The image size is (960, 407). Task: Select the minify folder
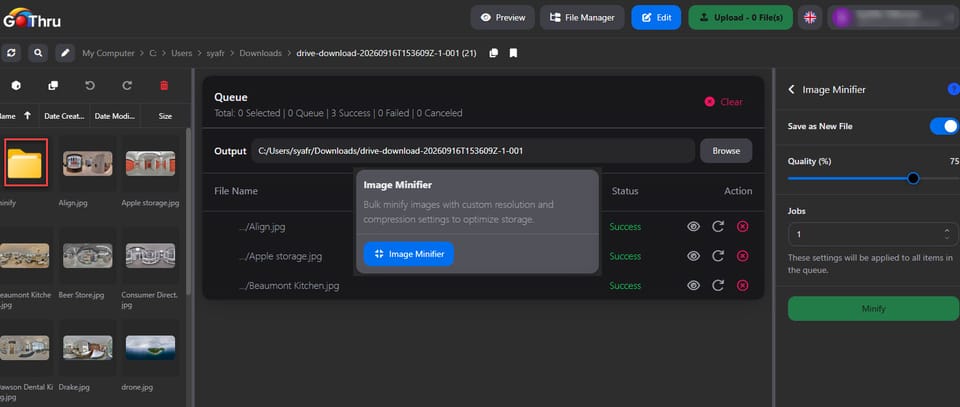[x=25, y=163]
